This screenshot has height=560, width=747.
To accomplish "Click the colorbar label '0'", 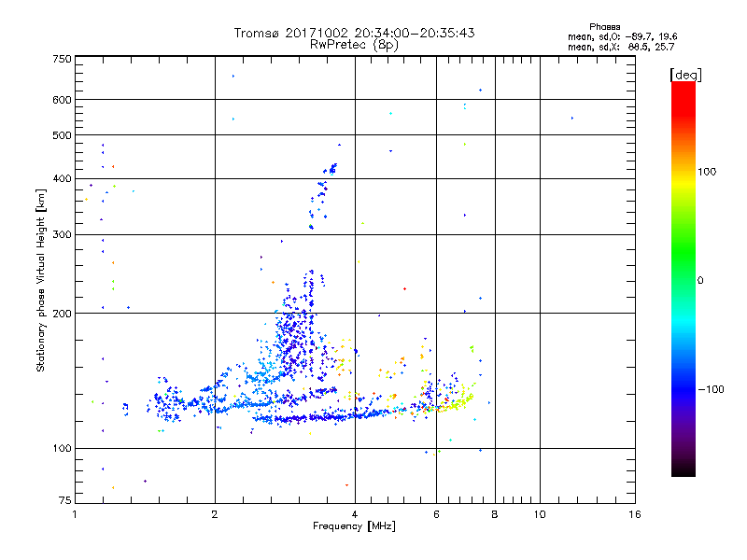I will (x=700, y=281).
